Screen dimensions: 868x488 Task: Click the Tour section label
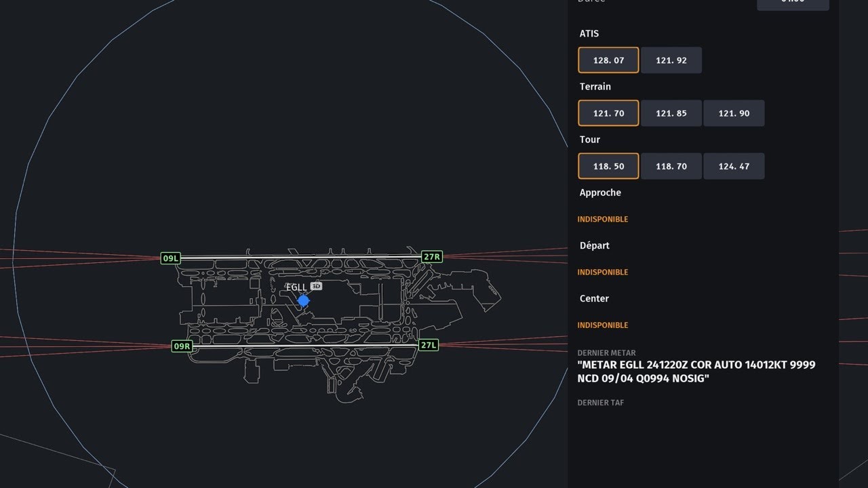click(x=589, y=140)
